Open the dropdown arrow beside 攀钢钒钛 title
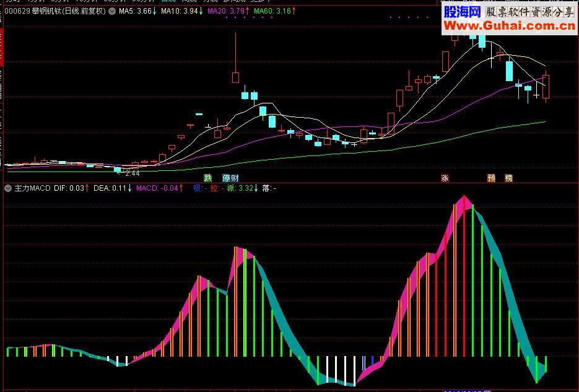The image size is (579, 392). click(112, 11)
